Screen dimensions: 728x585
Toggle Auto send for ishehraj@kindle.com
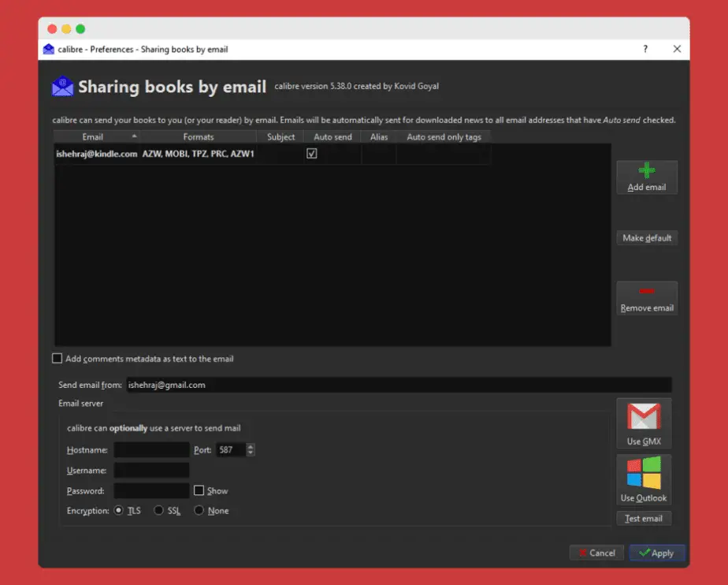(x=311, y=153)
